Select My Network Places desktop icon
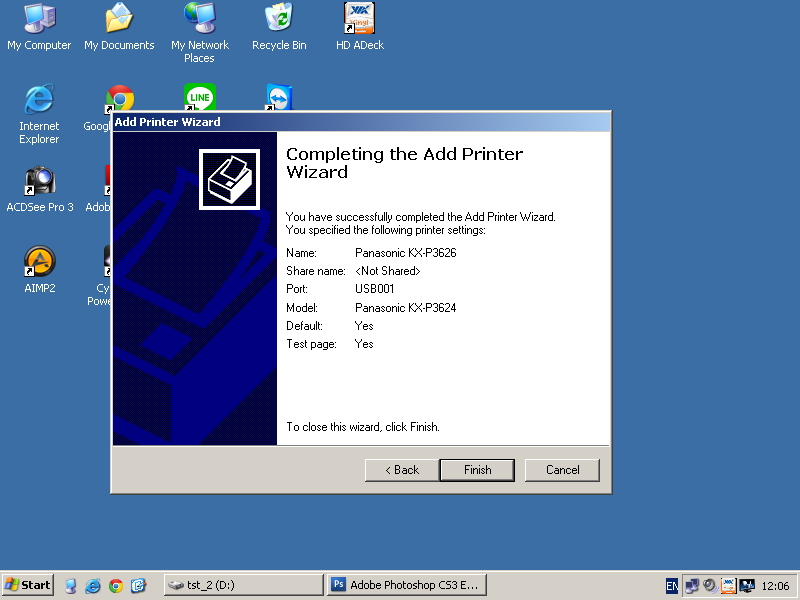800x600 pixels. tap(199, 34)
